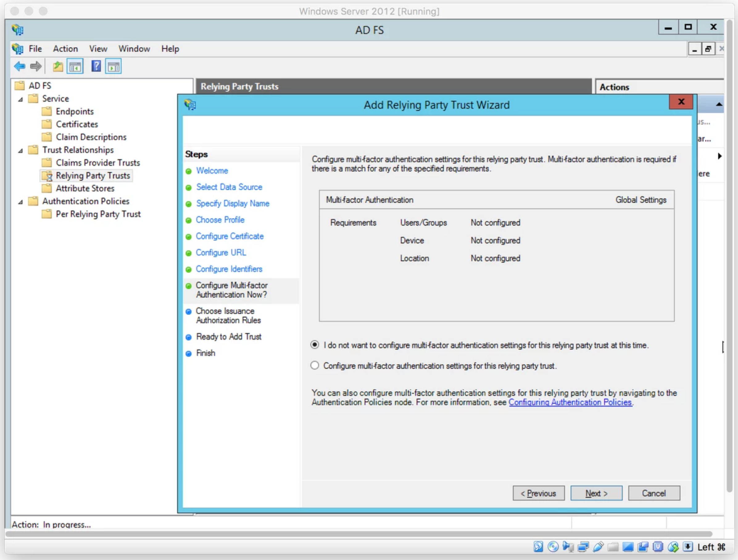Toggle the Show/Hide Console Tree icon
Screen dimensions: 738x560
tap(75, 67)
